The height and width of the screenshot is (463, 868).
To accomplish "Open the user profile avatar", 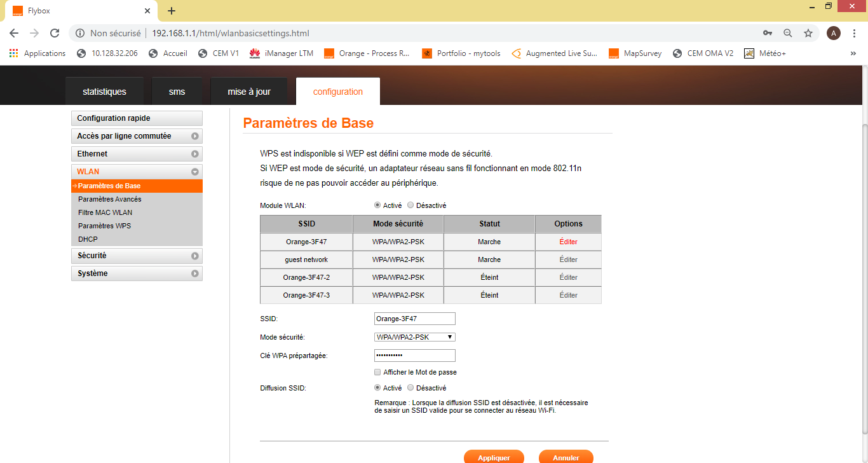I will (x=834, y=33).
